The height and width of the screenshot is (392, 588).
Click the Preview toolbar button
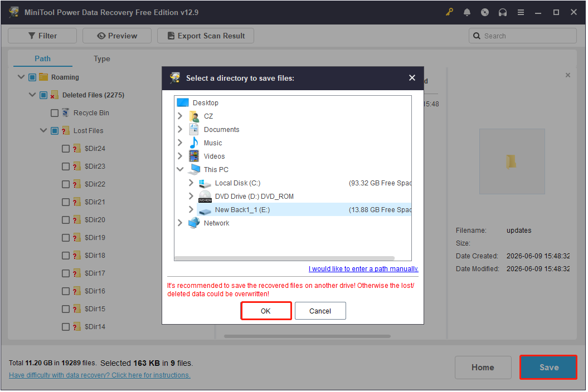click(118, 36)
